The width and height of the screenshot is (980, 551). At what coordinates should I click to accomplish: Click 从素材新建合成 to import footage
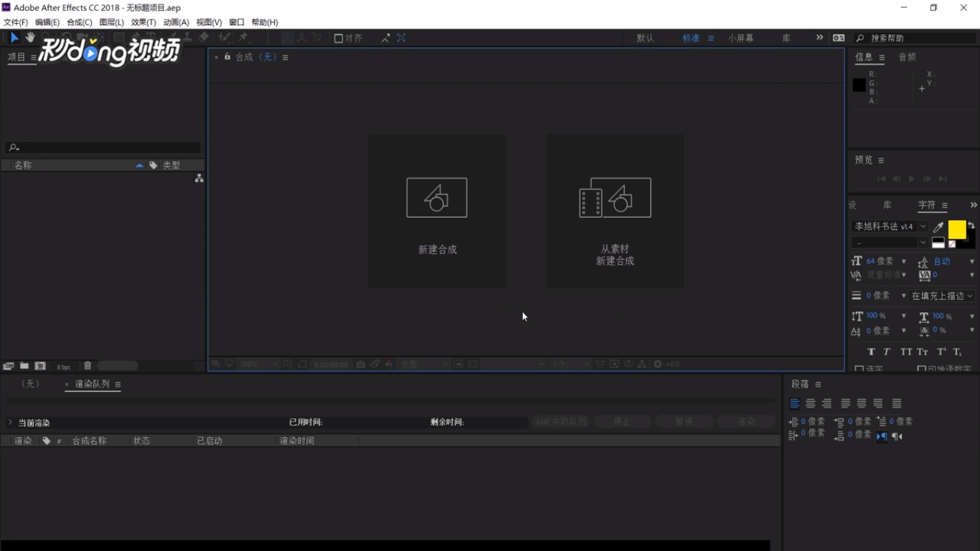(615, 212)
